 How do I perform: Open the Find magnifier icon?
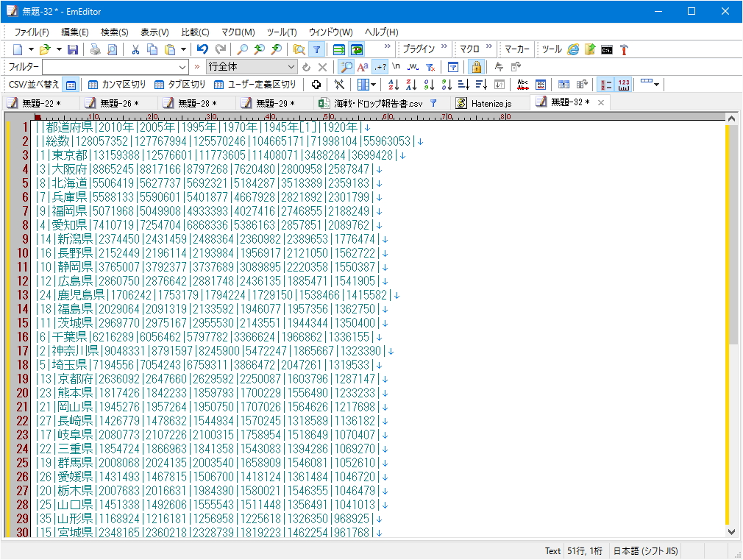click(242, 49)
